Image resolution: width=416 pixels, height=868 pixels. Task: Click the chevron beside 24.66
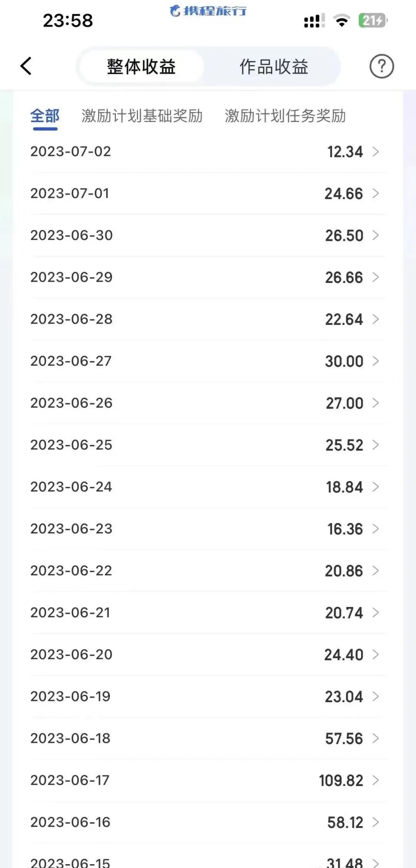pos(376,193)
